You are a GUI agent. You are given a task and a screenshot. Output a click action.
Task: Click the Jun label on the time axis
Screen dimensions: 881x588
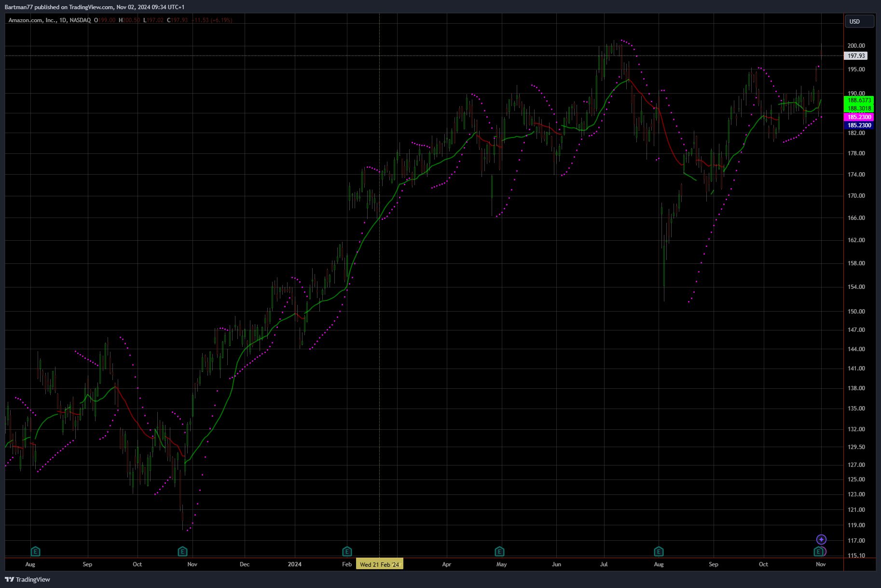point(556,564)
